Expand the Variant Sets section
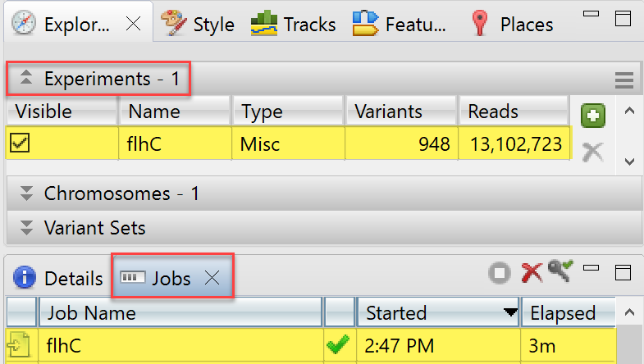The height and width of the screenshot is (364, 644). click(x=27, y=227)
